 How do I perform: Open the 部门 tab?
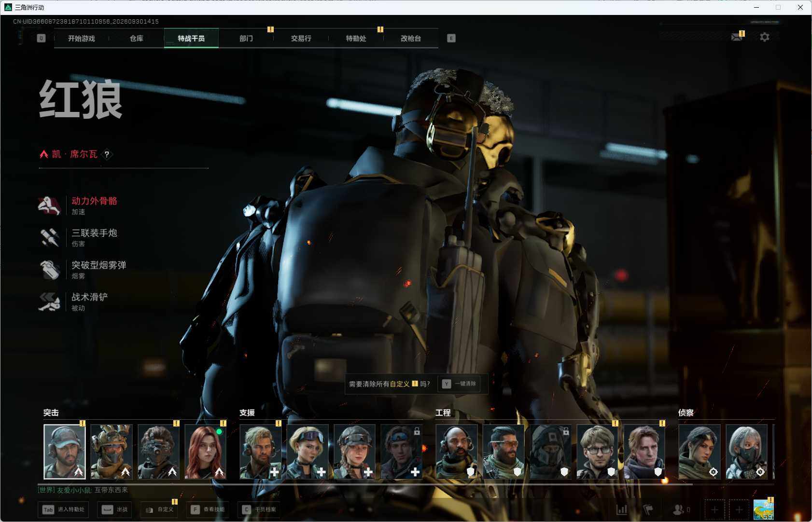246,39
